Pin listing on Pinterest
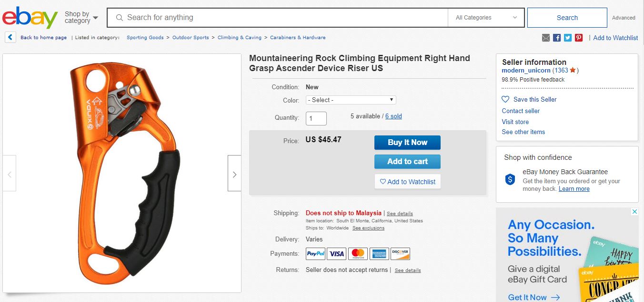 pyautogui.click(x=579, y=38)
